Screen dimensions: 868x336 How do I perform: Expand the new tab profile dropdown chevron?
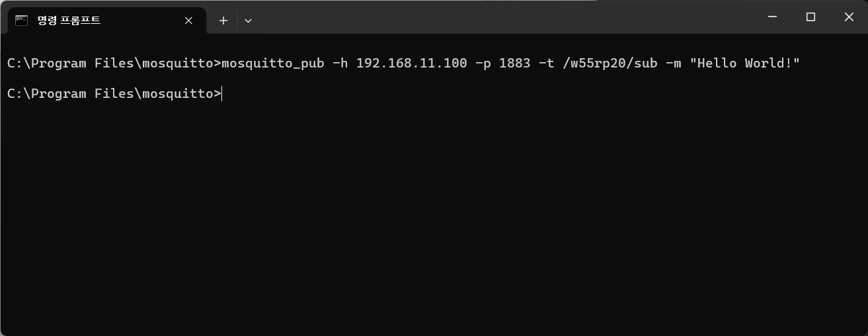pos(248,21)
